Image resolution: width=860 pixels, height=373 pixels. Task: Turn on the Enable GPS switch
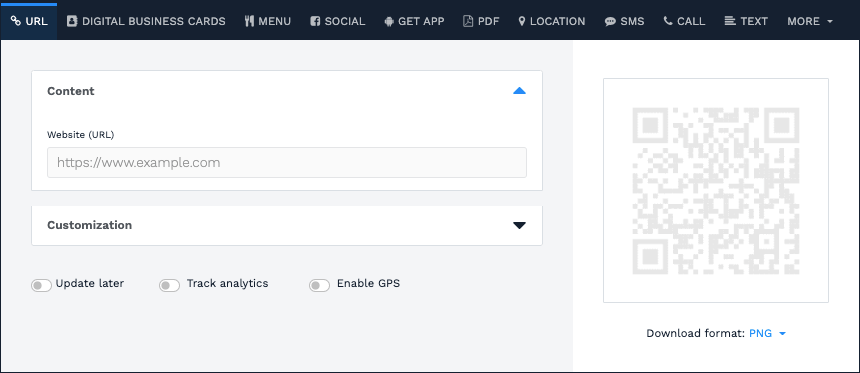319,285
